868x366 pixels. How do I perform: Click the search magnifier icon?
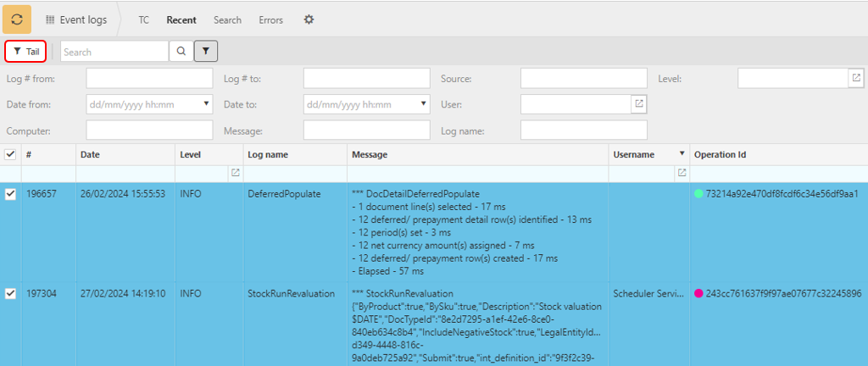click(181, 52)
